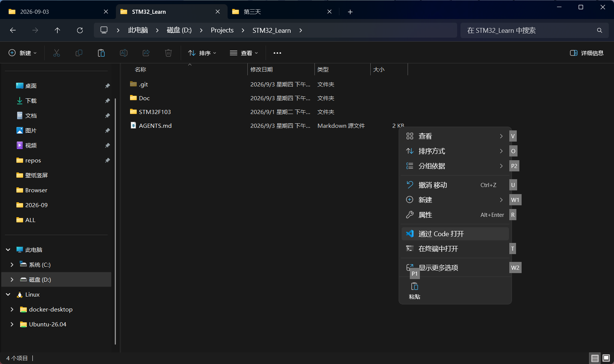Go up one folder level arrow

[x=57, y=30]
